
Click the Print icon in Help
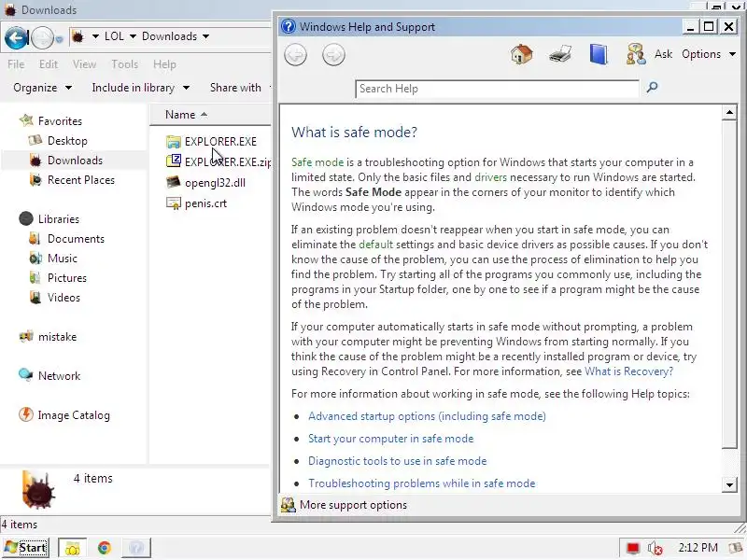tap(560, 54)
